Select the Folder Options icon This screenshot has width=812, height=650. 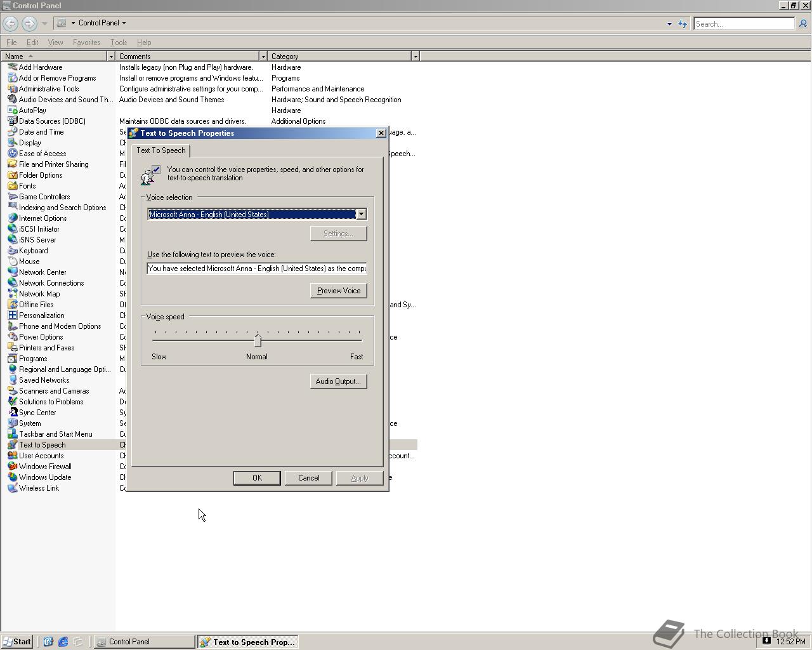pos(12,175)
